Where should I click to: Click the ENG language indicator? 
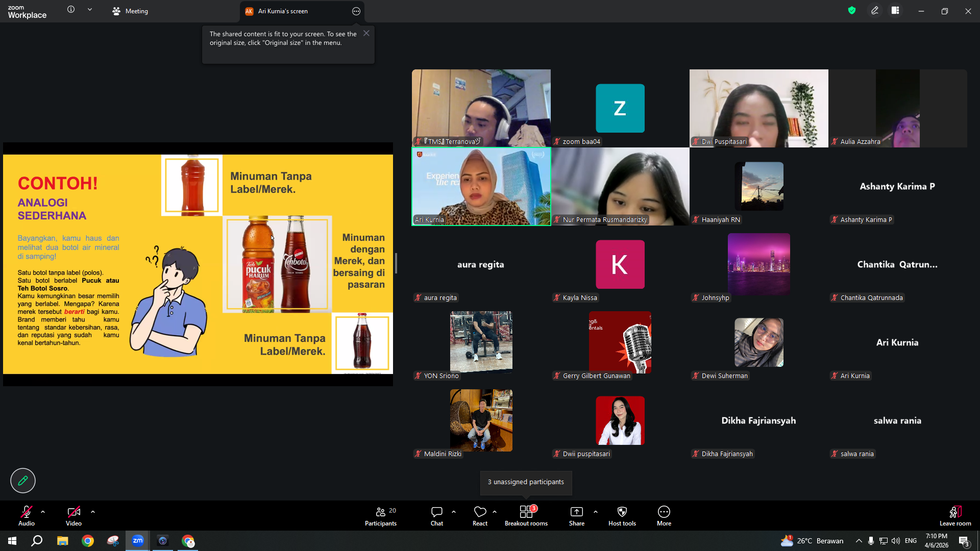[x=911, y=541]
